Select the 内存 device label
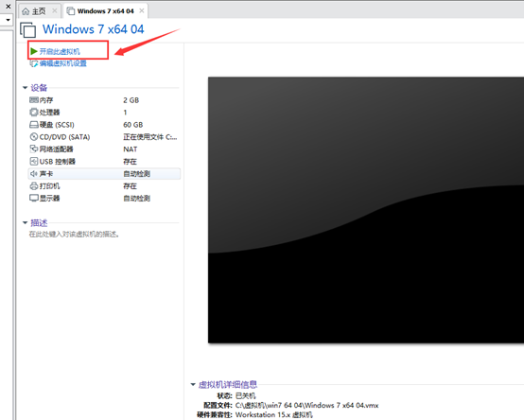 (x=46, y=100)
